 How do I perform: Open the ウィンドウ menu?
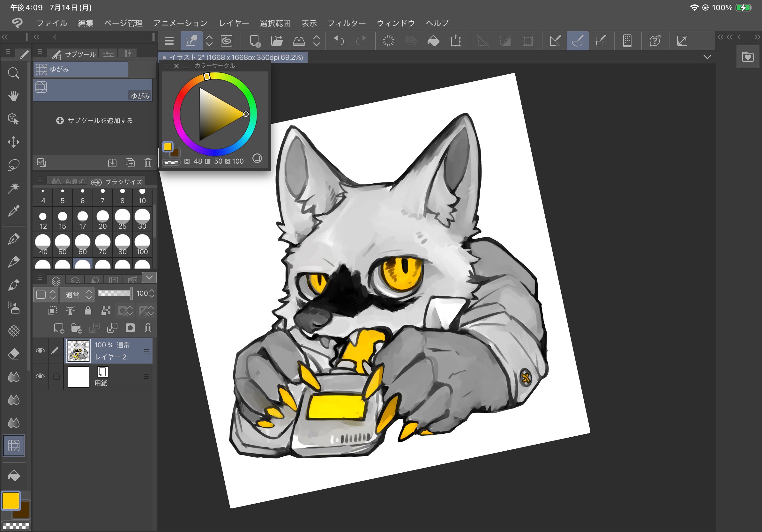point(396,23)
